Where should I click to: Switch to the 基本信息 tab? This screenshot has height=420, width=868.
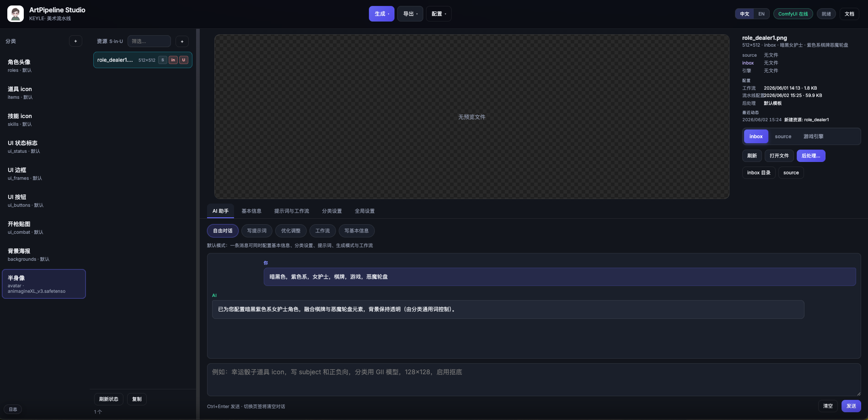251,211
